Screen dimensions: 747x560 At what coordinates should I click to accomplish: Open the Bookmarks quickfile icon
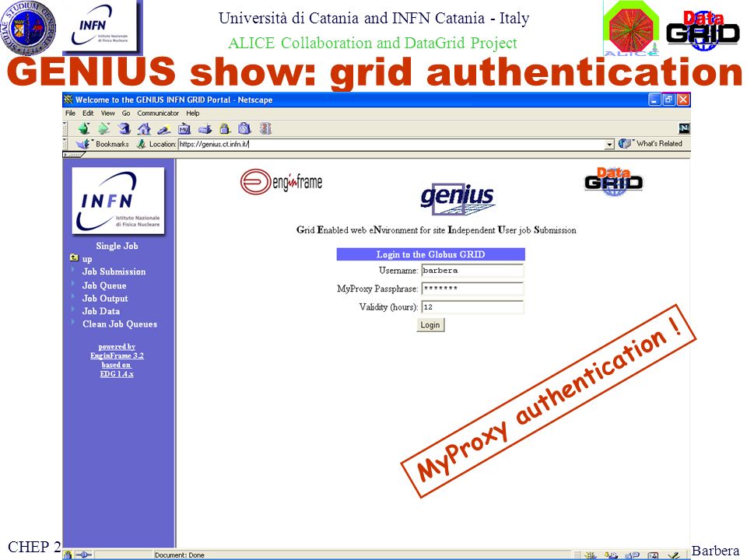(x=83, y=144)
